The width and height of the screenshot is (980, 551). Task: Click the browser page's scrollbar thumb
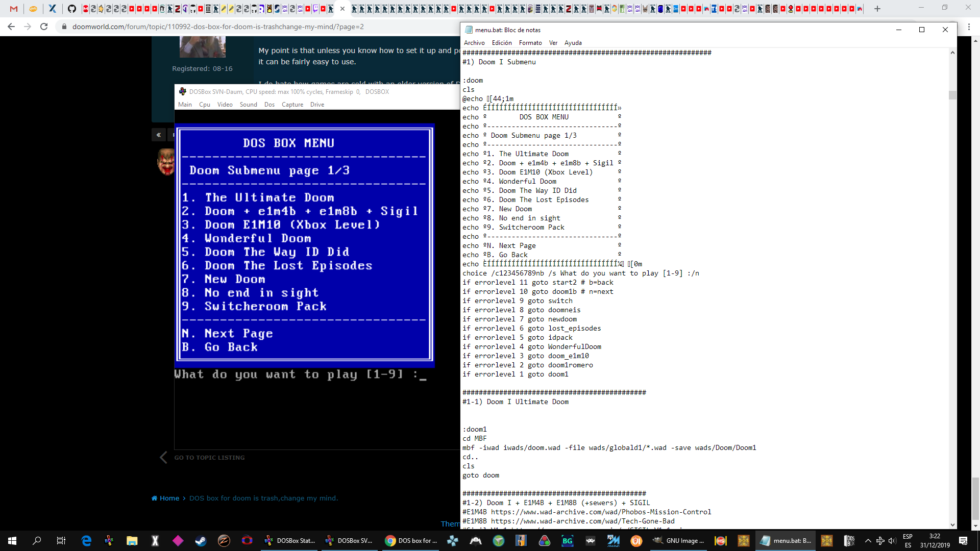(x=975, y=498)
